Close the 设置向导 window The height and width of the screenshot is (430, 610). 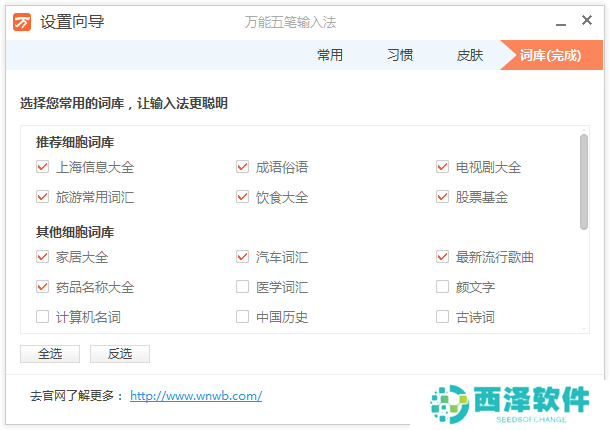tap(587, 20)
